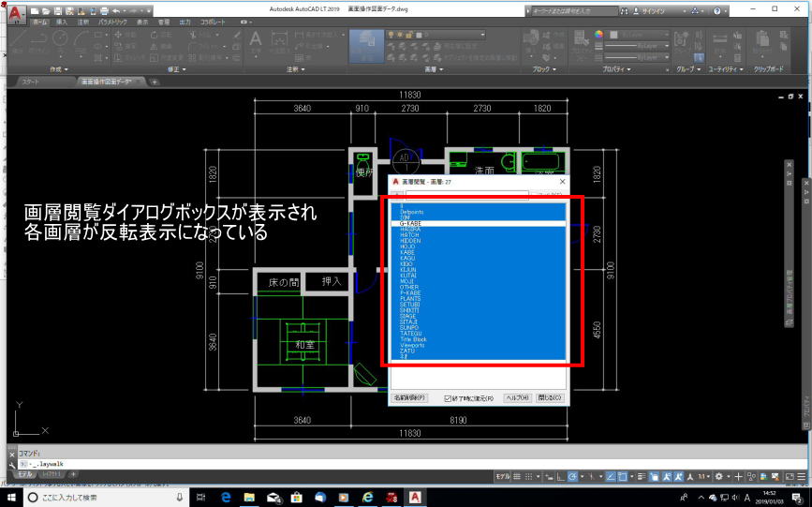The image size is (812, 507).
Task: Toggle clean screen icon in status bar
Action: [790, 476]
